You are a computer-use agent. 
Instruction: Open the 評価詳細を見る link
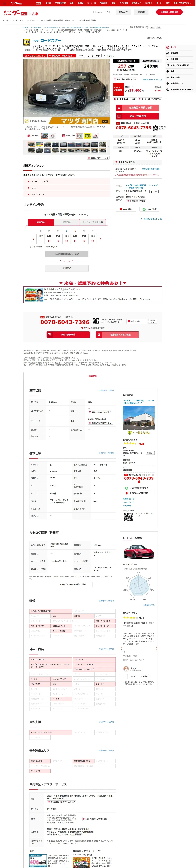(148, 605)
